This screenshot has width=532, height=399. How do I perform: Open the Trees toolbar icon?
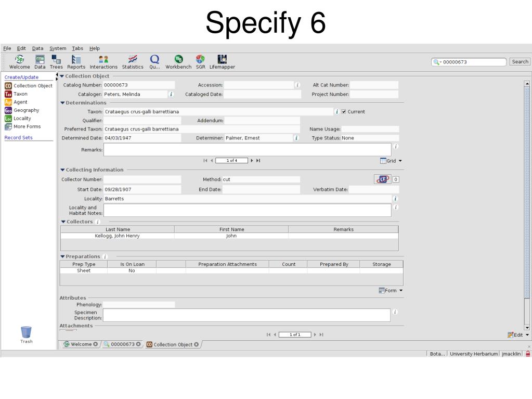click(56, 62)
